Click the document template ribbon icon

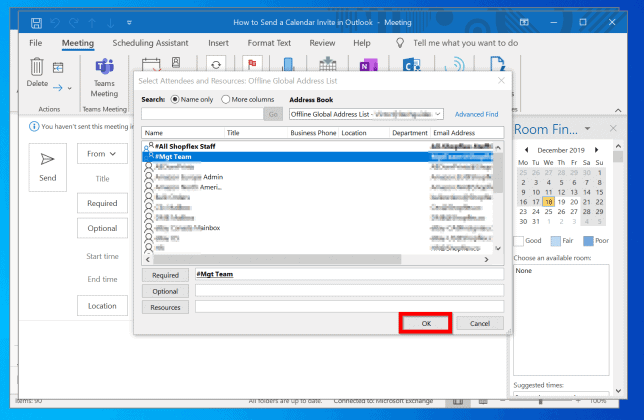pyautogui.click(x=497, y=64)
